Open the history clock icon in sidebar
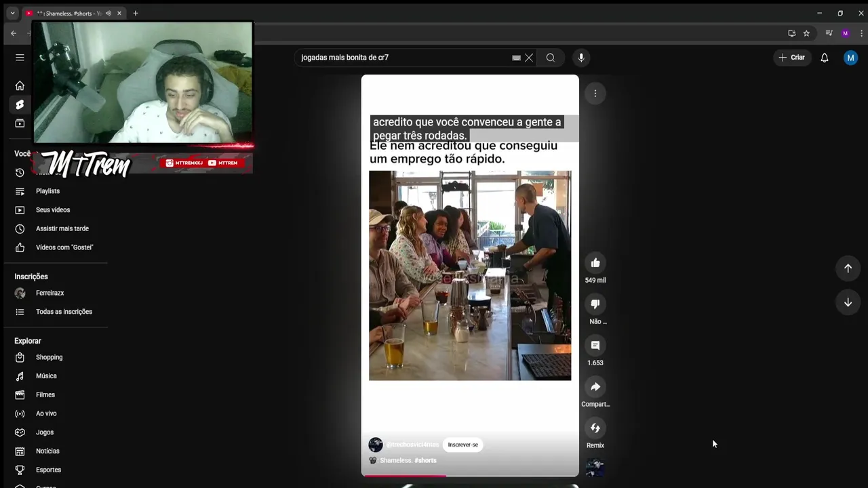This screenshot has width=868, height=488. (x=20, y=172)
